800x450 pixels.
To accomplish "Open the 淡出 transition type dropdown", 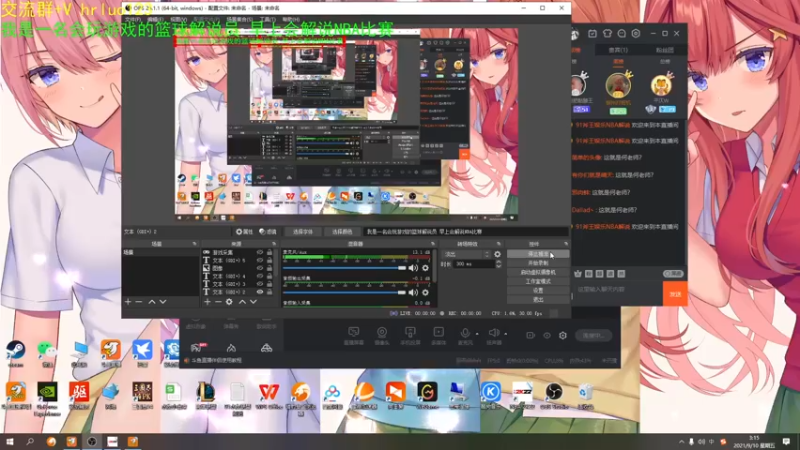I will click(466, 254).
